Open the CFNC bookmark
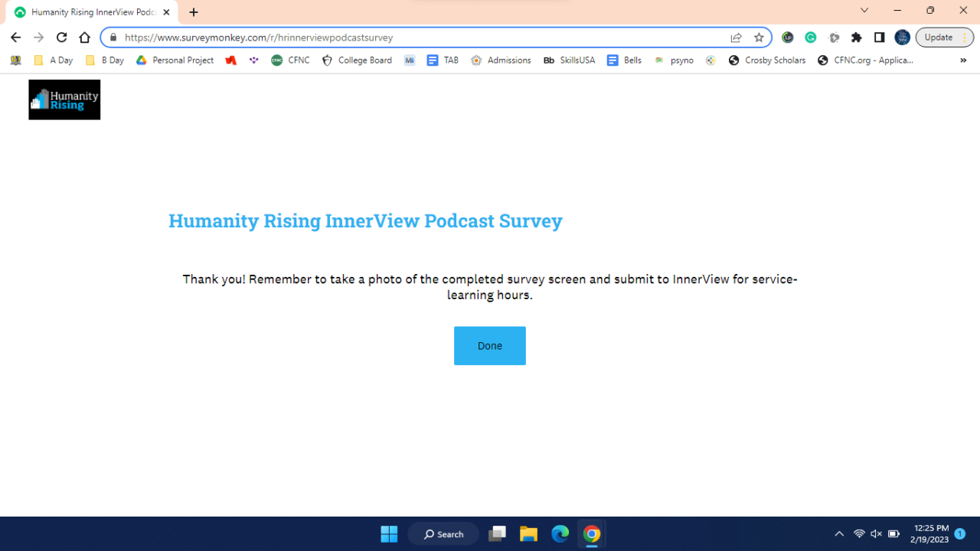Image resolution: width=980 pixels, height=551 pixels. click(x=290, y=60)
